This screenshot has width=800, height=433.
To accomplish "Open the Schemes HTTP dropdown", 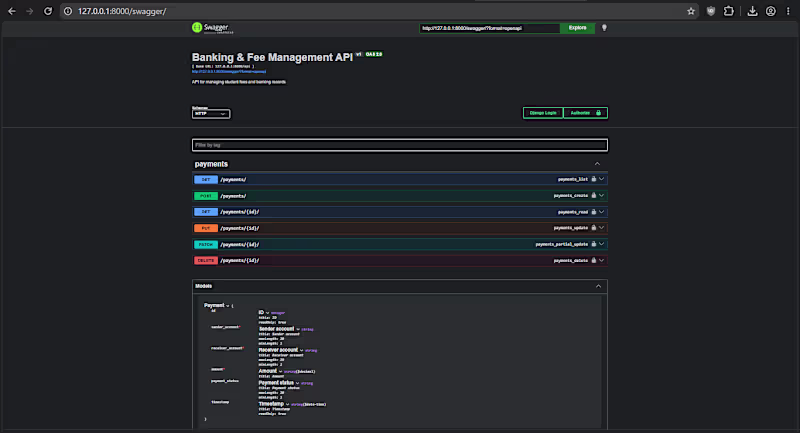I will [x=211, y=114].
